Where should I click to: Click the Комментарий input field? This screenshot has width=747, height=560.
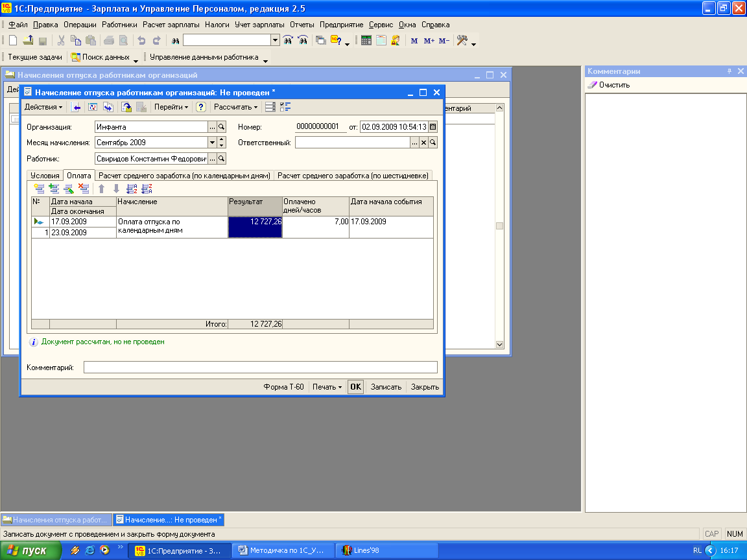click(260, 367)
